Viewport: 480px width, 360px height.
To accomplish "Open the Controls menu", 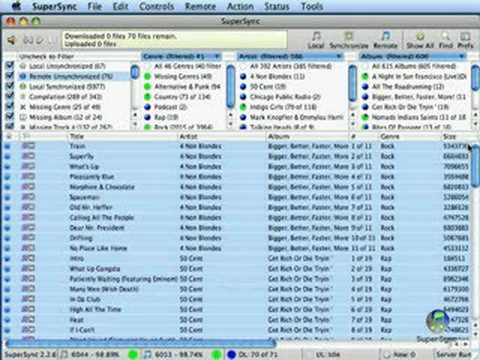I will tap(156, 6).
